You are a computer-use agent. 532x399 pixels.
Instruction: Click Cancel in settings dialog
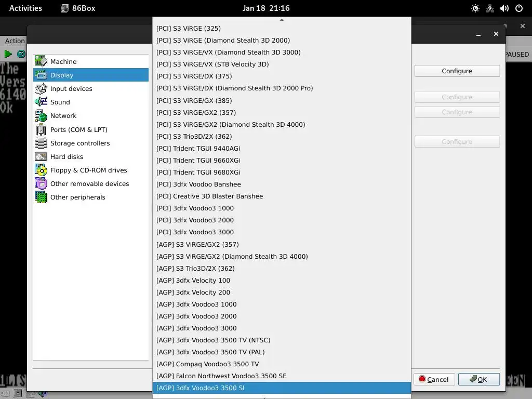pos(434,379)
